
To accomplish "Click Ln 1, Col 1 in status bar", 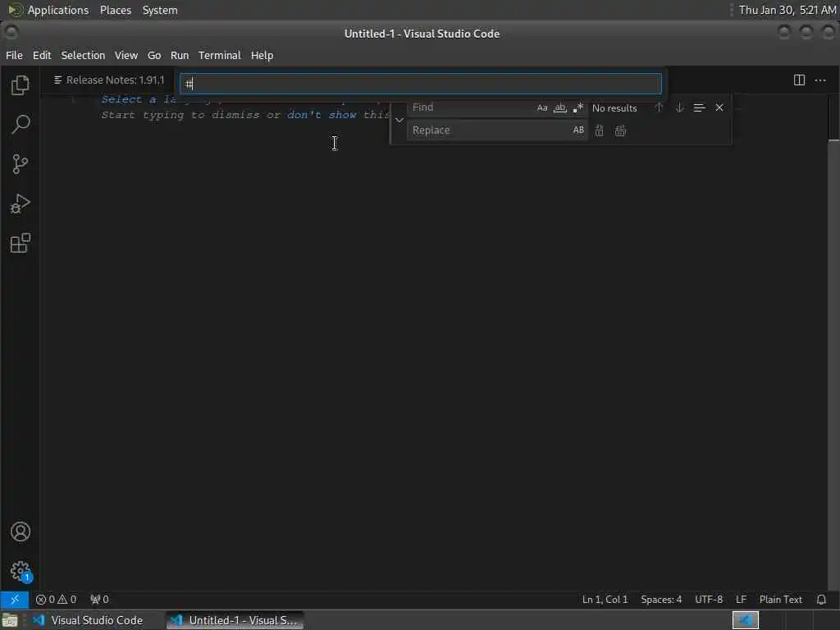I will (x=605, y=600).
